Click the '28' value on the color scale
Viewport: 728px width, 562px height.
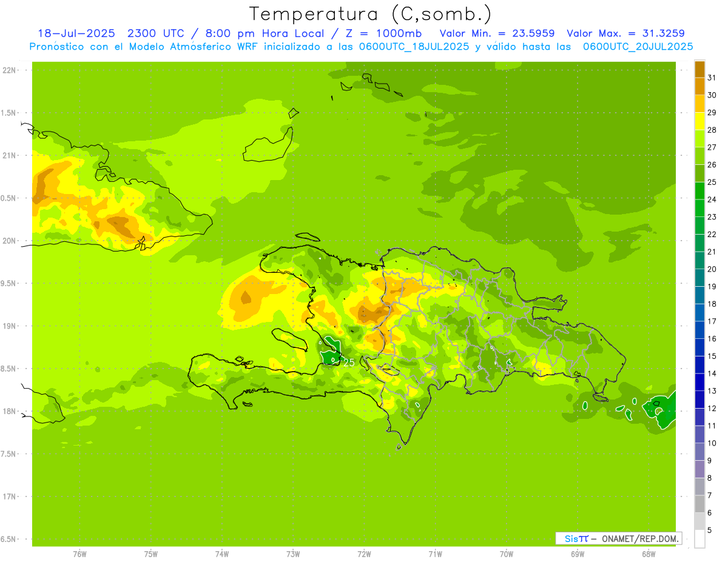tap(712, 129)
